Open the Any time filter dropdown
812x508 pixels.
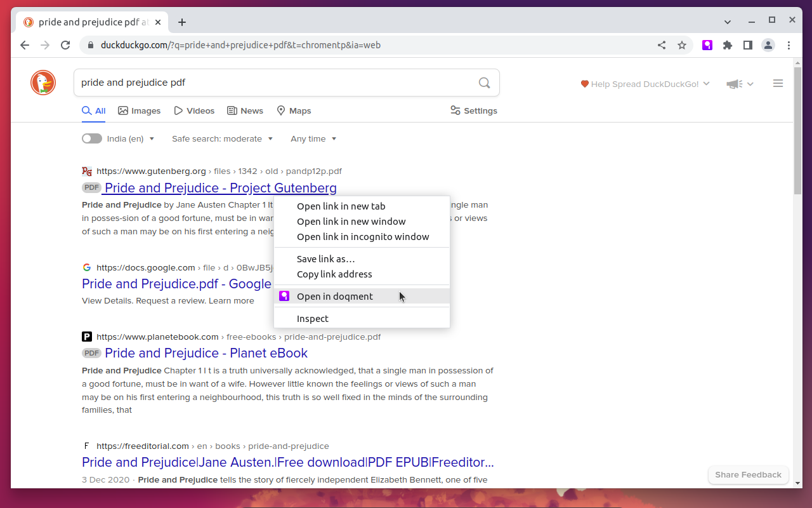pyautogui.click(x=313, y=138)
